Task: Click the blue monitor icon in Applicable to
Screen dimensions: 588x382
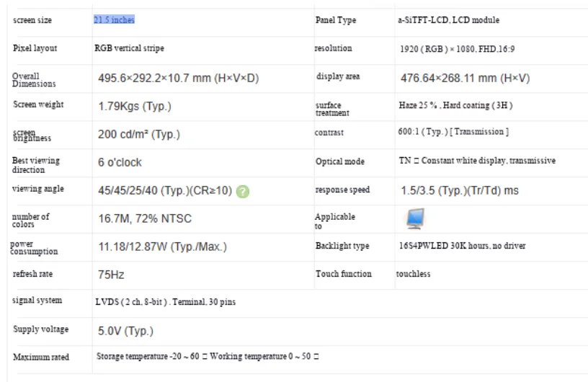Action: [416, 218]
